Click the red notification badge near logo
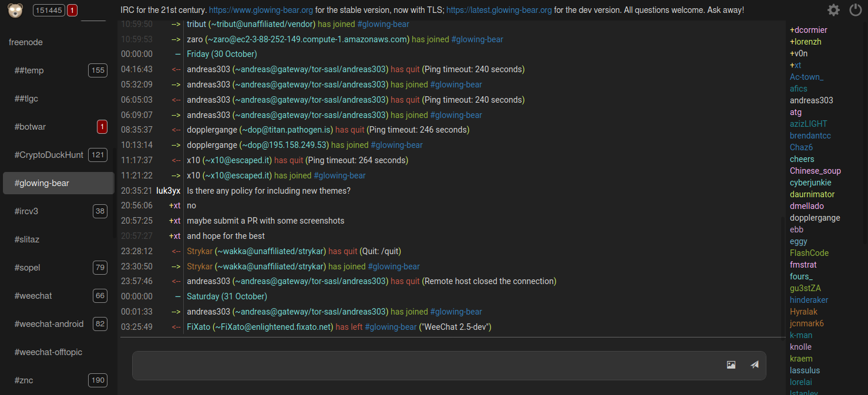The height and width of the screenshot is (395, 868). click(72, 10)
